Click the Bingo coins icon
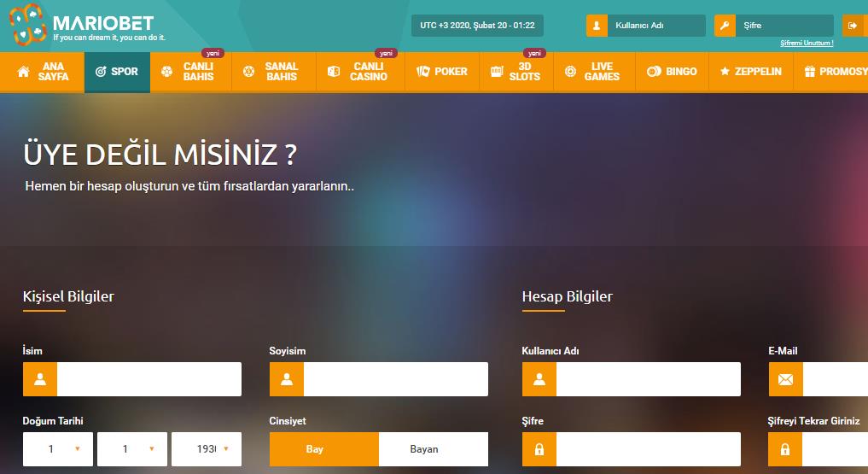 (x=654, y=72)
